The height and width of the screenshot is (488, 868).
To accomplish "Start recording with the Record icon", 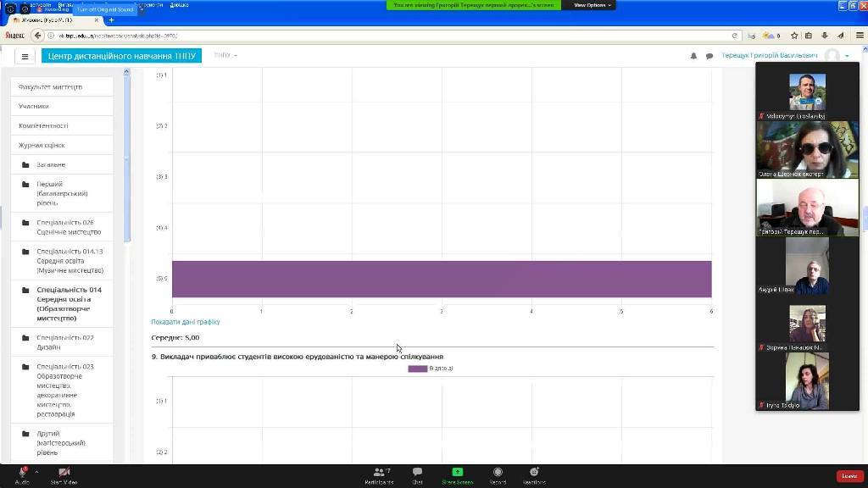I will point(498,475).
